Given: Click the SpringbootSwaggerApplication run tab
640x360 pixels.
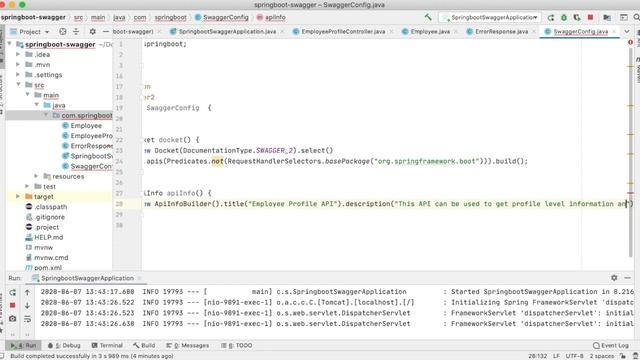Looking at the screenshot, I should pos(87,278).
